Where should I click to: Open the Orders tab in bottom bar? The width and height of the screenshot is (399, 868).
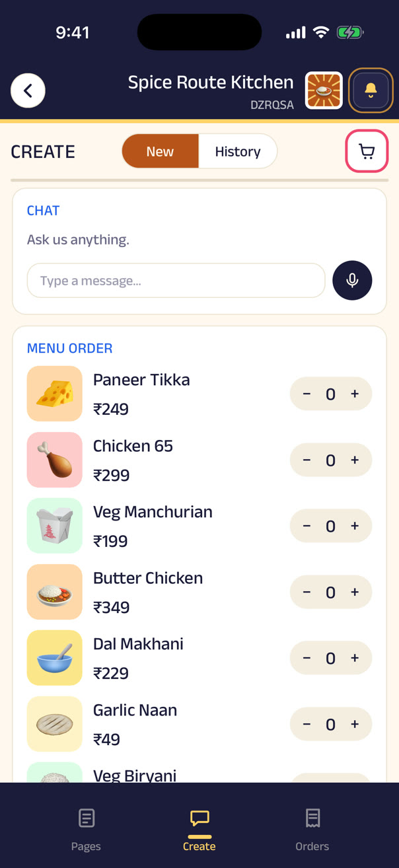point(312,828)
